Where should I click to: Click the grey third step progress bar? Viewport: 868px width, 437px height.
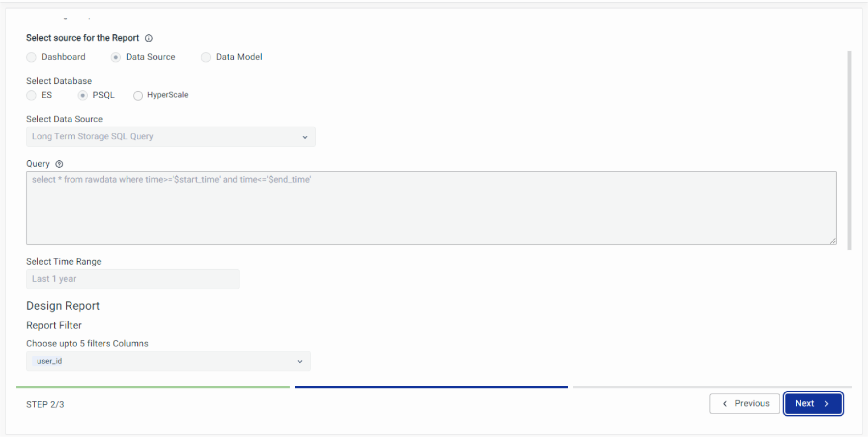(x=712, y=387)
